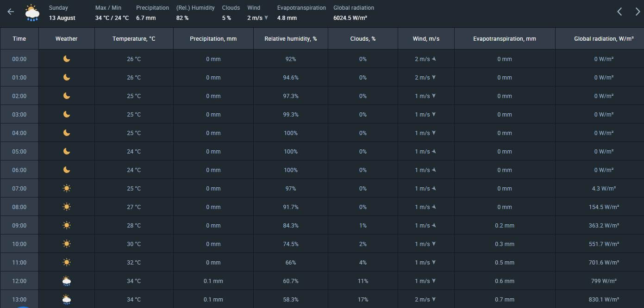Go back using the left arrow
The image size is (644, 308).
[x=11, y=12]
